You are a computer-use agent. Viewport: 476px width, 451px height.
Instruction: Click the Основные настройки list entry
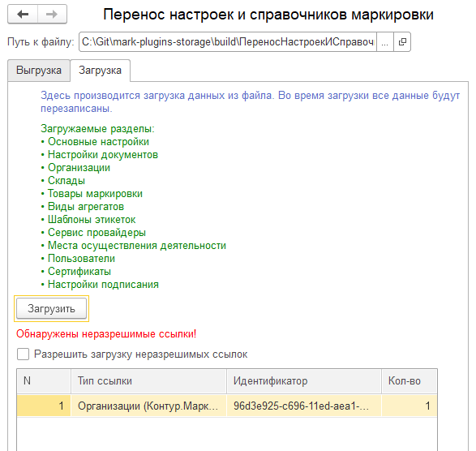point(98,142)
